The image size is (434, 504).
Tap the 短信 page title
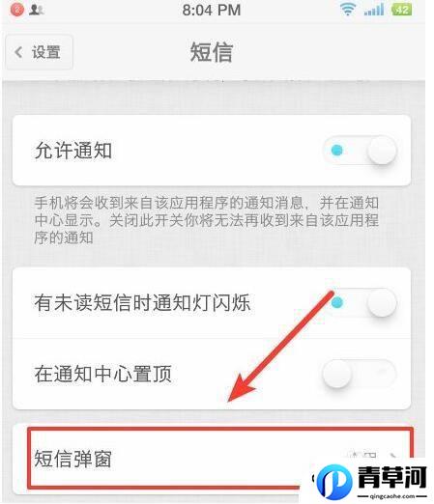coord(212,52)
